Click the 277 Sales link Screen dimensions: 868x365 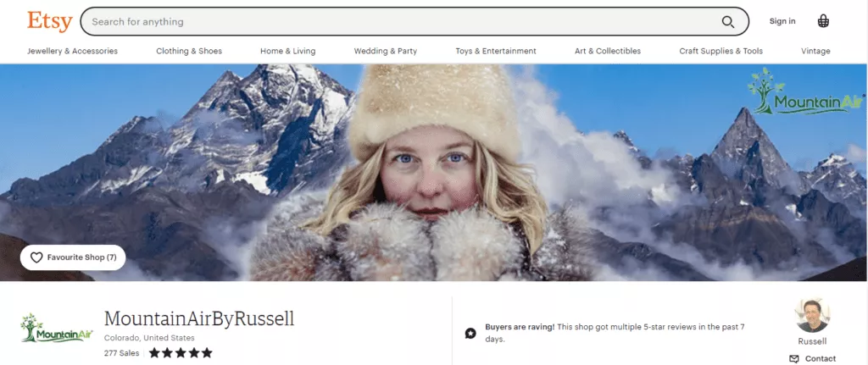point(121,353)
